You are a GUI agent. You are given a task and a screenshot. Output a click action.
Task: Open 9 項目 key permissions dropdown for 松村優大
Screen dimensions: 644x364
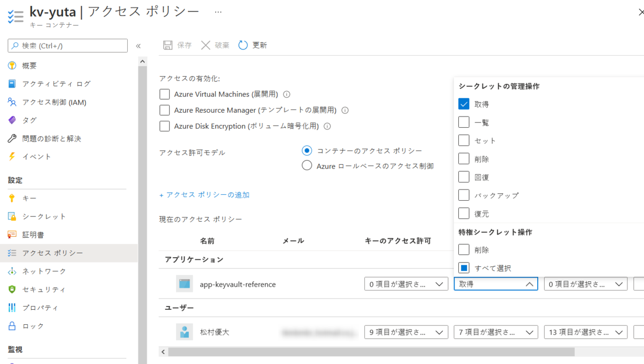tap(406, 332)
